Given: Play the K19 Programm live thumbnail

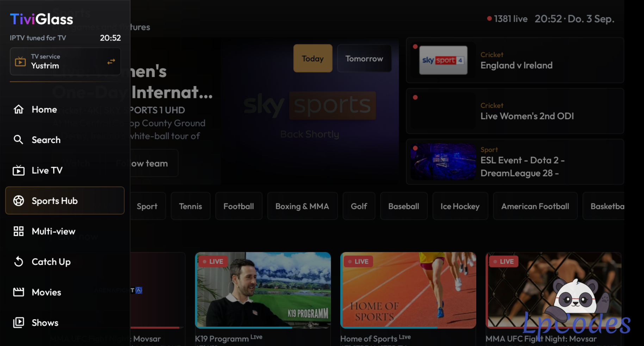Looking at the screenshot, I should pos(263,290).
